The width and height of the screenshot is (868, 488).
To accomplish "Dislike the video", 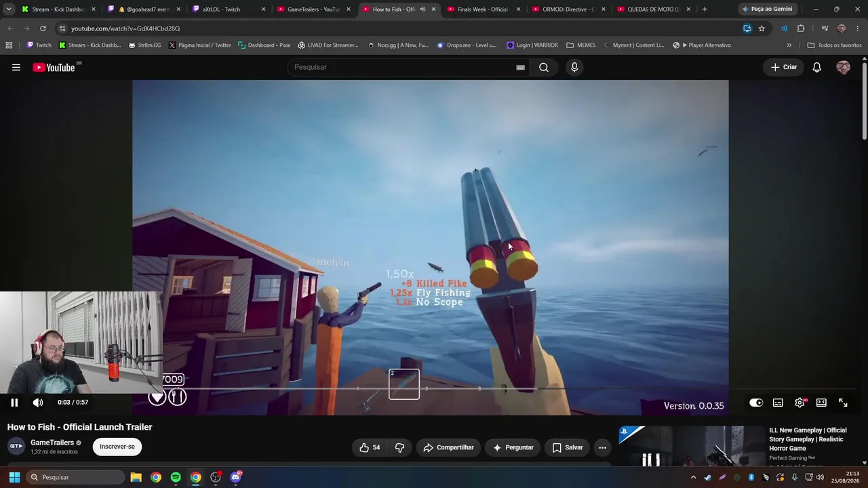I will tap(399, 447).
